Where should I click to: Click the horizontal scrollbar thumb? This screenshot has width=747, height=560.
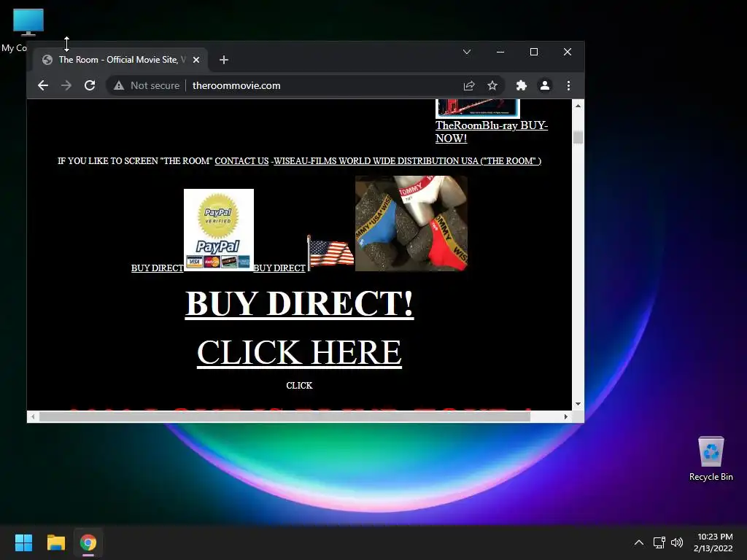click(285, 416)
